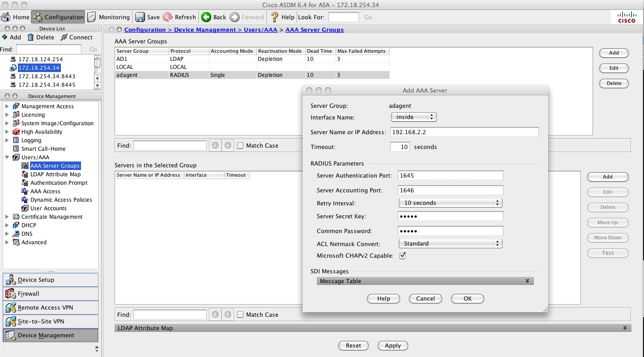
Task: Open User Accounts tree item
Action: pos(48,208)
